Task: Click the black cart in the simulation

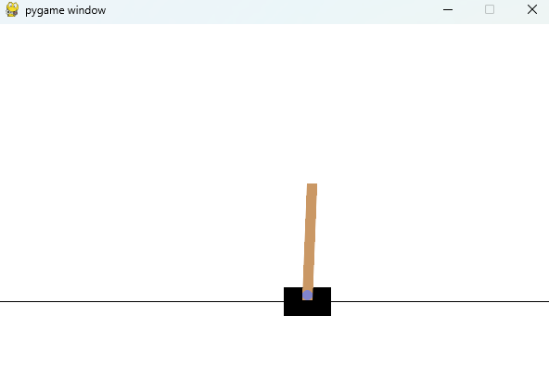Action: [307, 302]
